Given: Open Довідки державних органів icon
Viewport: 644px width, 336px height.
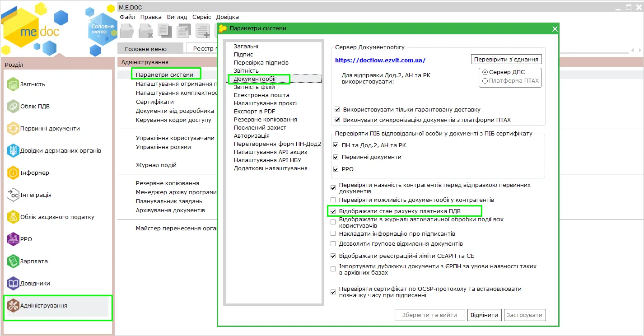Looking at the screenshot, I should pyautogui.click(x=13, y=151).
